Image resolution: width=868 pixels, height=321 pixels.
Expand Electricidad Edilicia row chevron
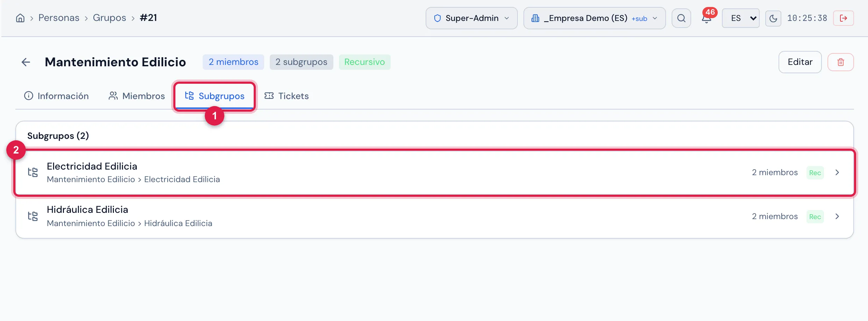pos(837,172)
